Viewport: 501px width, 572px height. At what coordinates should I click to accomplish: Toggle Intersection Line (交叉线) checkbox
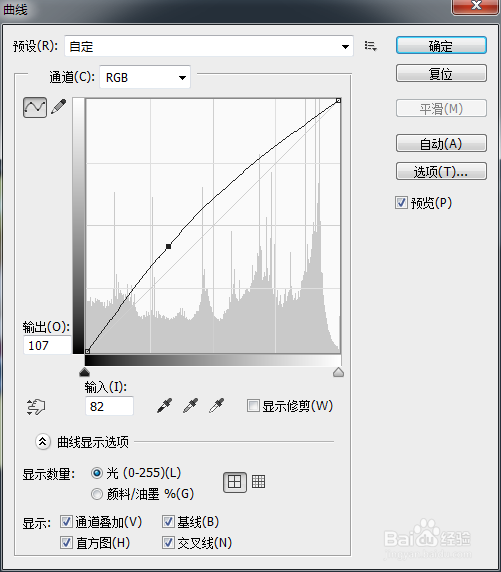click(x=168, y=542)
